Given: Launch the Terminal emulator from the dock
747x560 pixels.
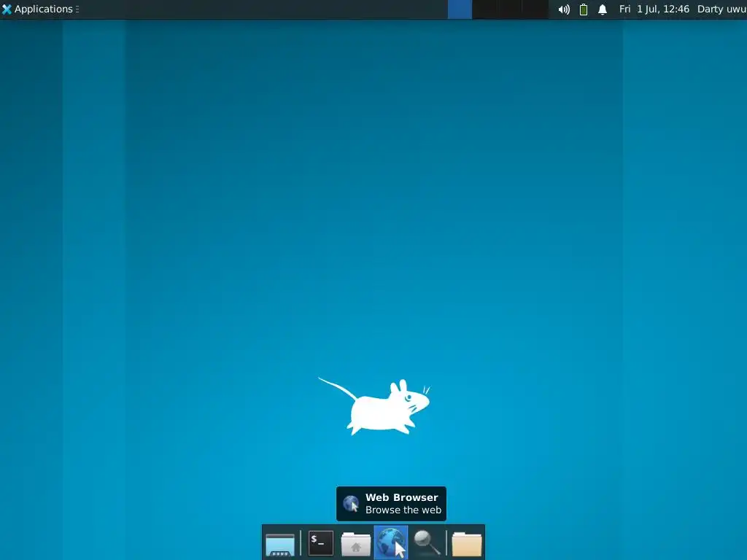Looking at the screenshot, I should click(321, 543).
